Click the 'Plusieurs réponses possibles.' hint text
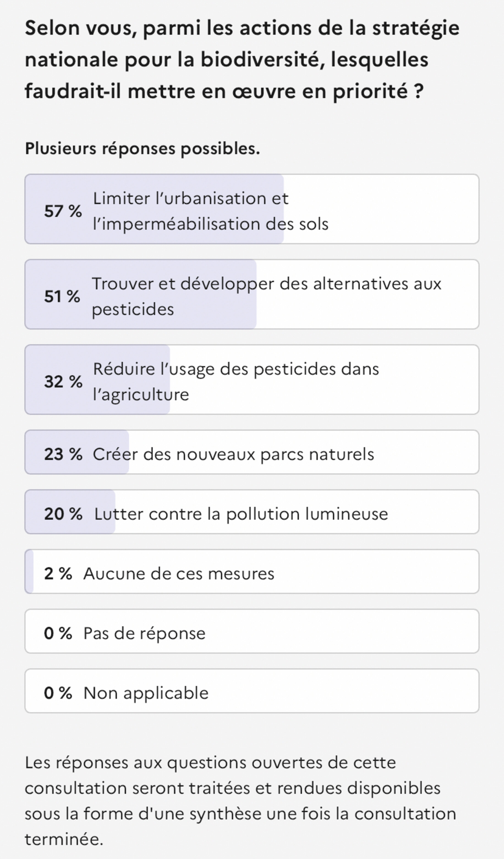The width and height of the screenshot is (504, 859). pyautogui.click(x=142, y=148)
